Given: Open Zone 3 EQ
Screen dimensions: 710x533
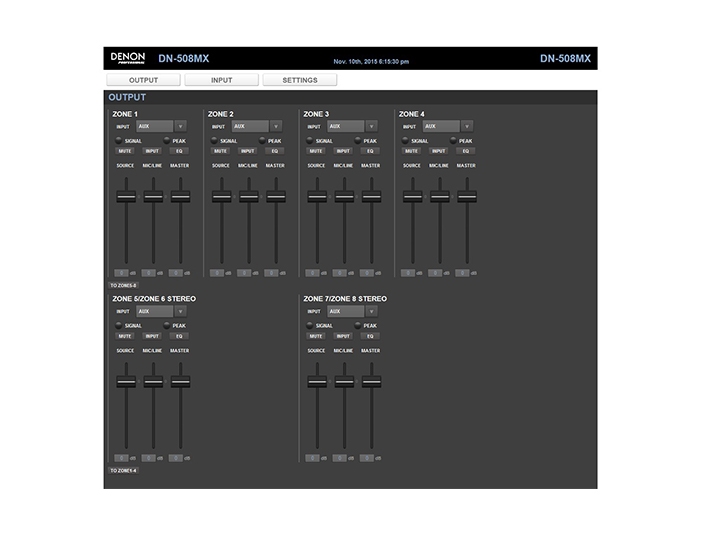Looking at the screenshot, I should coord(370,151).
